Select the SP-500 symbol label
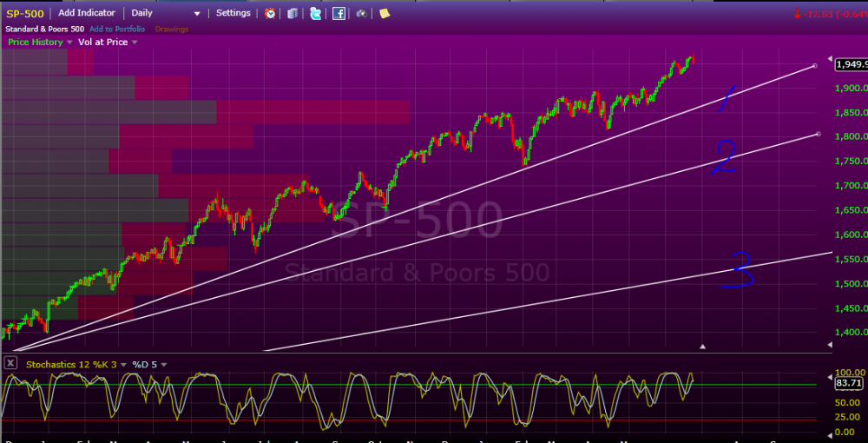 point(25,13)
